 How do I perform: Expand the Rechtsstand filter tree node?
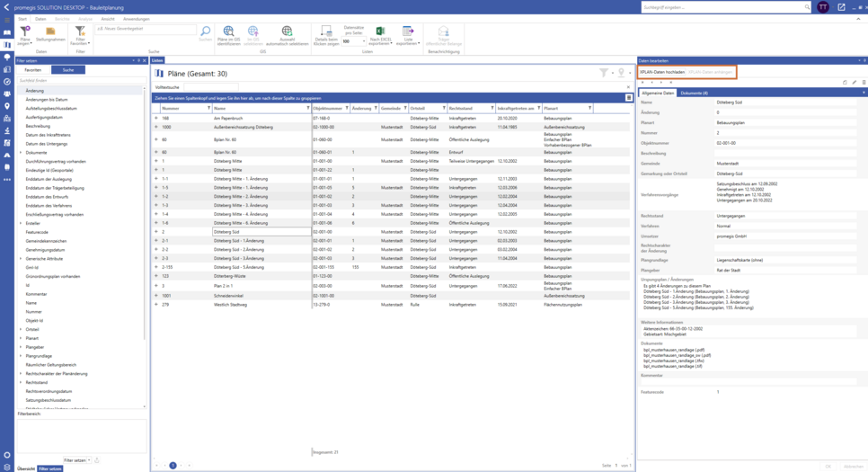(x=21, y=382)
